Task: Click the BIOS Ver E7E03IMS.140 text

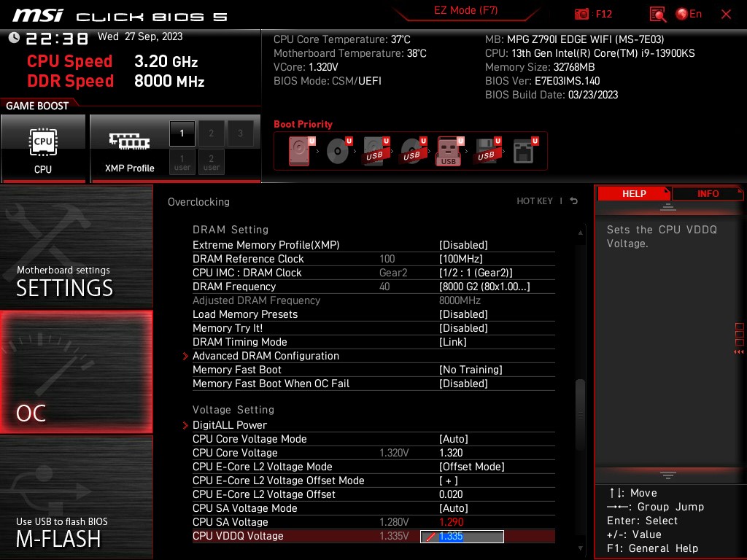Action: (x=542, y=81)
